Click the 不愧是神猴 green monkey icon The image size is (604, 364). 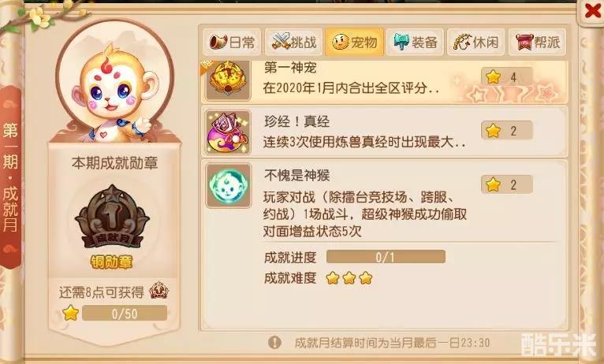tap(228, 185)
